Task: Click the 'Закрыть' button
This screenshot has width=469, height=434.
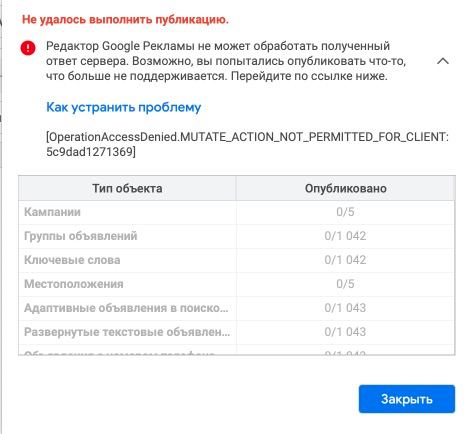Action: click(x=407, y=399)
